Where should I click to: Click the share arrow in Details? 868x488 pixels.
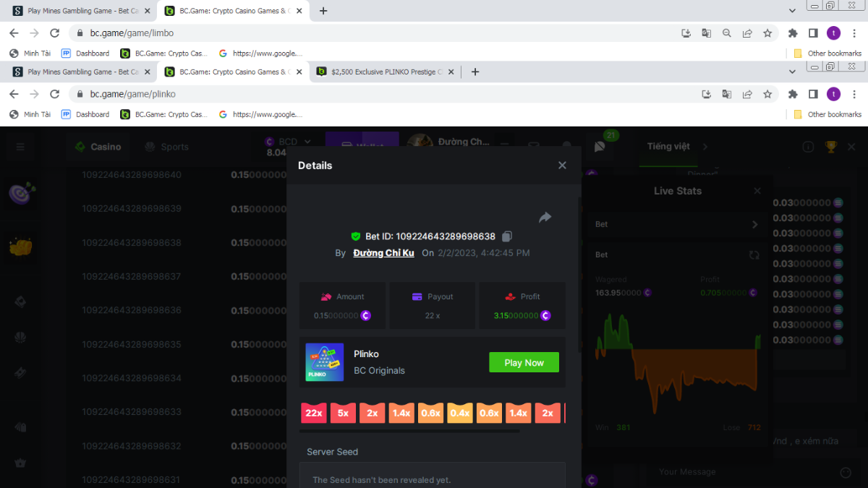coord(545,218)
